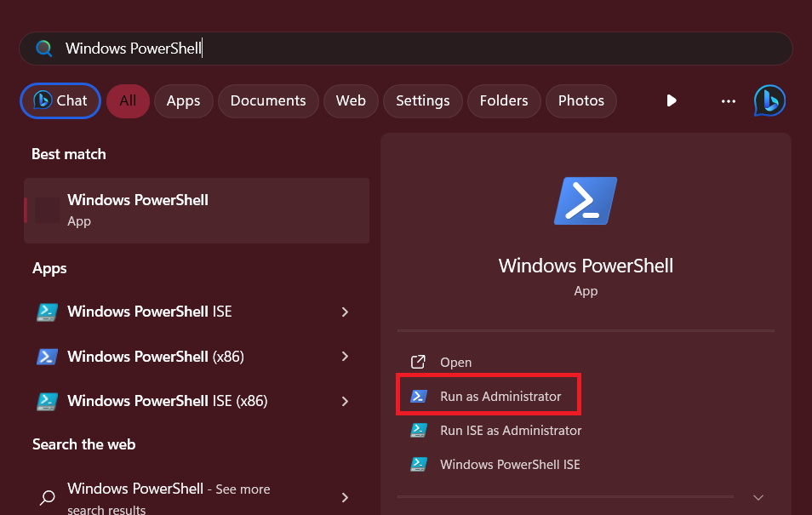Select the Settings filter tab
This screenshot has width=812, height=515.
(x=422, y=100)
